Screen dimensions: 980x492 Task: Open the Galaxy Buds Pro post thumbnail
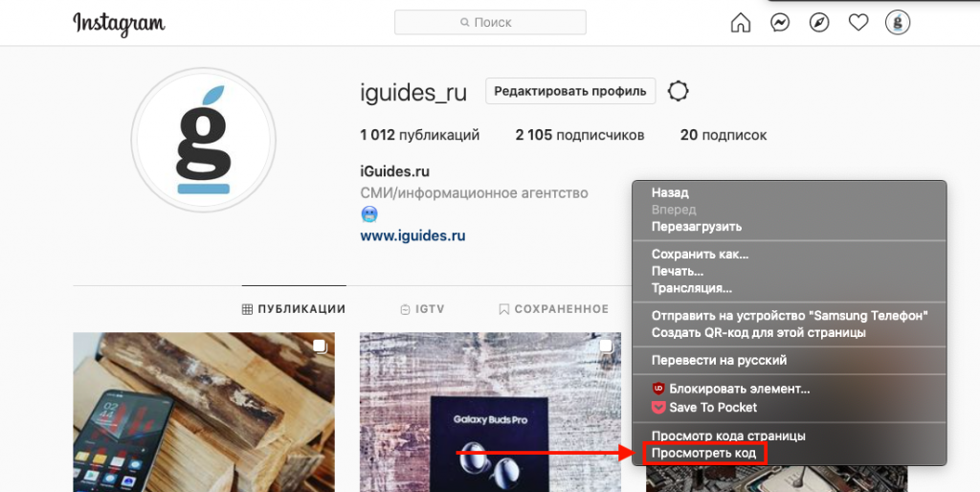coord(490,412)
